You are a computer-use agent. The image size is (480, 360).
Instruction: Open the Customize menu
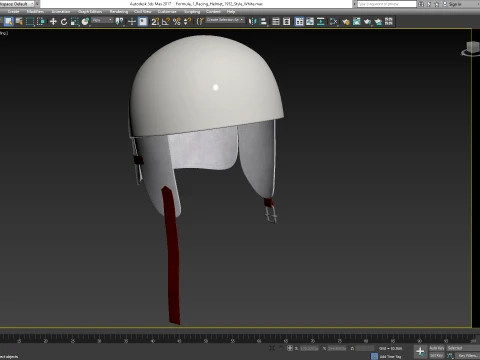pos(167,11)
